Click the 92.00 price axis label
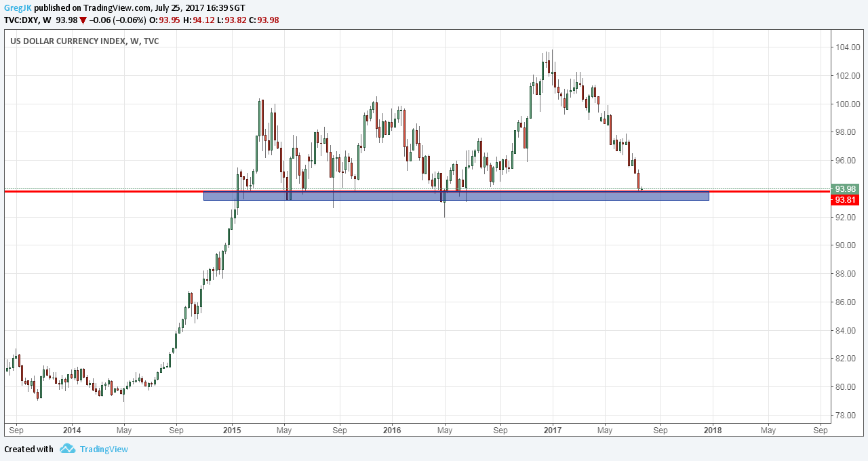The height and width of the screenshot is (461, 868). 845,218
